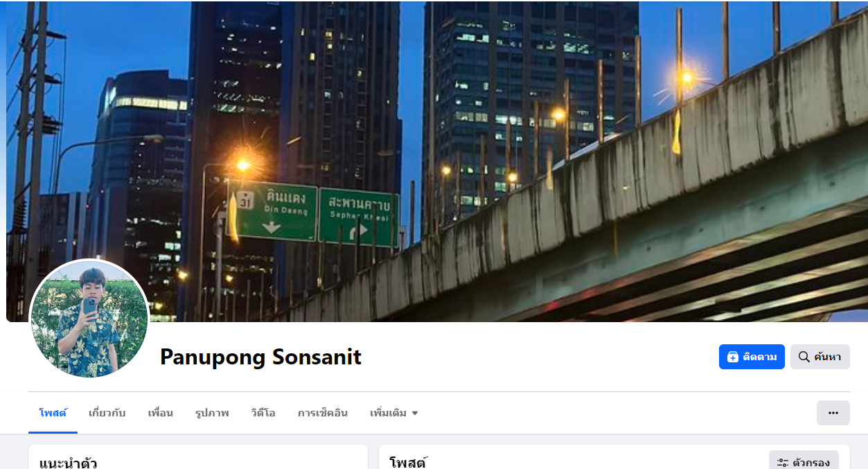
Task: Open the วิดีโอ tab
Action: pos(263,413)
